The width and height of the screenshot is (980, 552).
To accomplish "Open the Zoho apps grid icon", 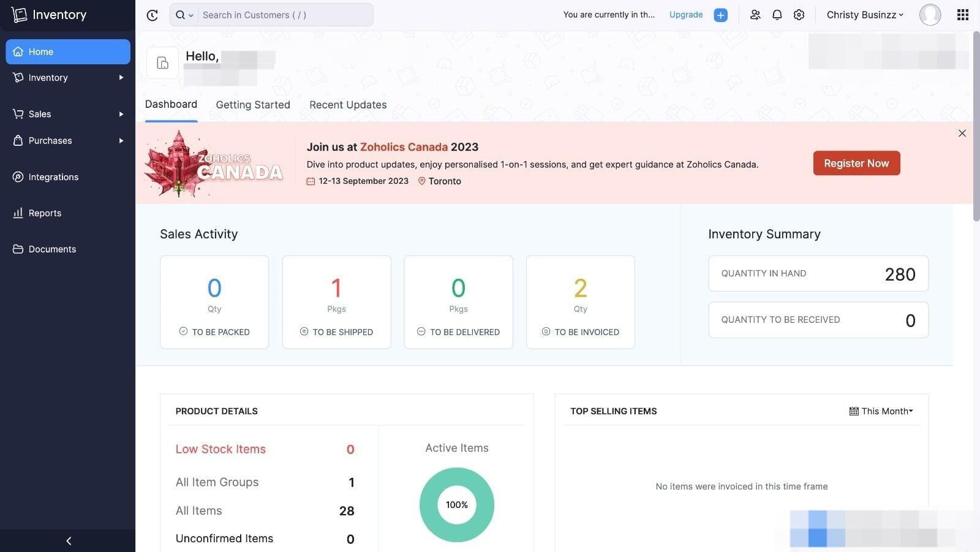I will [962, 15].
